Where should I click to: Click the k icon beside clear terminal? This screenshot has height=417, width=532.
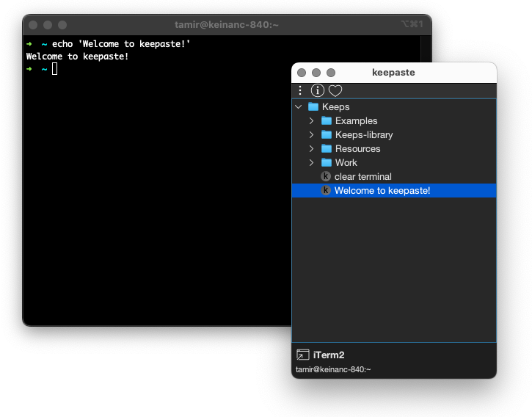326,176
